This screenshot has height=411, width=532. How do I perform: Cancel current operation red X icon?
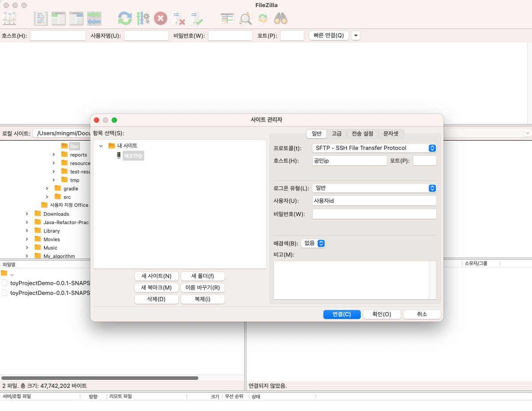click(x=161, y=18)
